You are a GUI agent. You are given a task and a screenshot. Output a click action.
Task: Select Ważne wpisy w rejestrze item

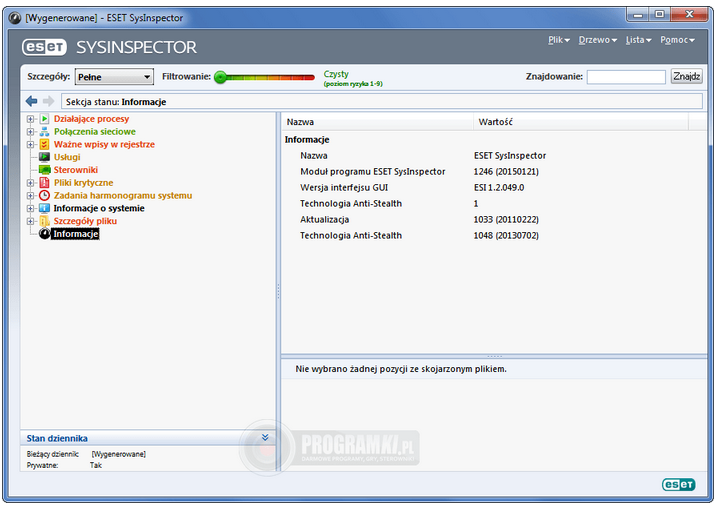[104, 145]
